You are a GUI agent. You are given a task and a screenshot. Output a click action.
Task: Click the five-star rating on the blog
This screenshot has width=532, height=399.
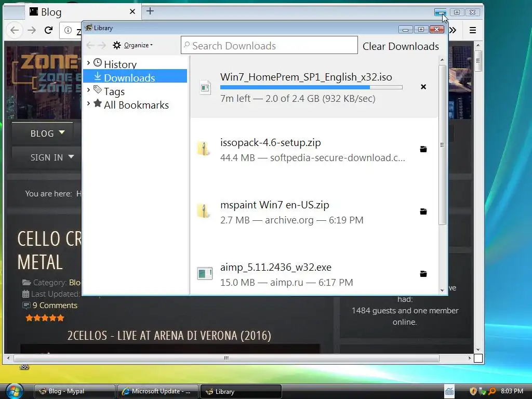45,318
